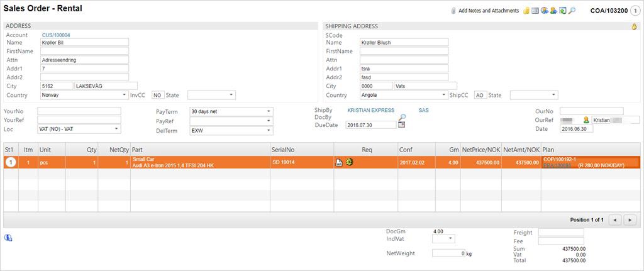Click the user icon next to OurRef
The height and width of the screenshot is (271, 644).
[586, 119]
